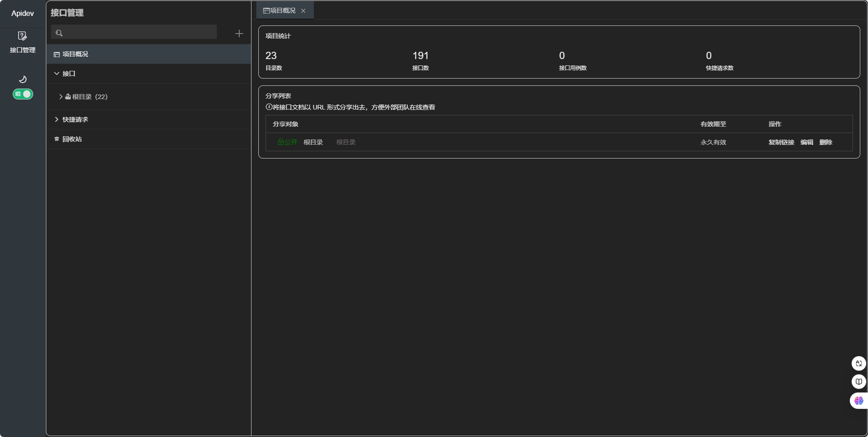Open the book documentation floating button
The width and height of the screenshot is (868, 437).
[x=858, y=382]
